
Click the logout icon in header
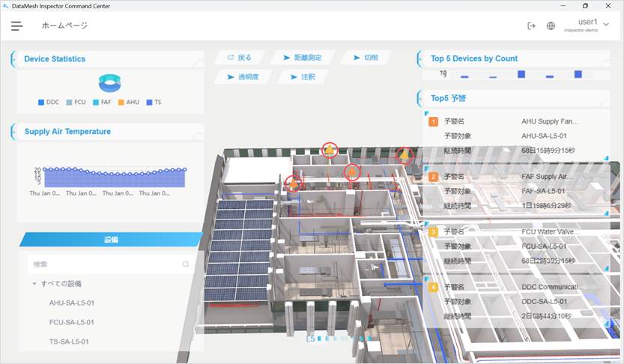[x=531, y=25]
